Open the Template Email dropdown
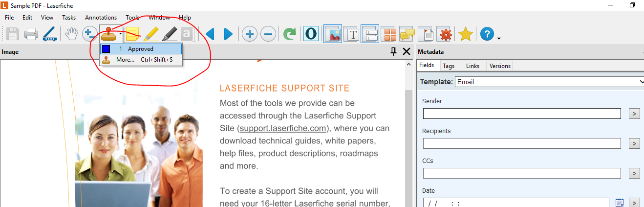The image size is (644, 207). point(549,82)
